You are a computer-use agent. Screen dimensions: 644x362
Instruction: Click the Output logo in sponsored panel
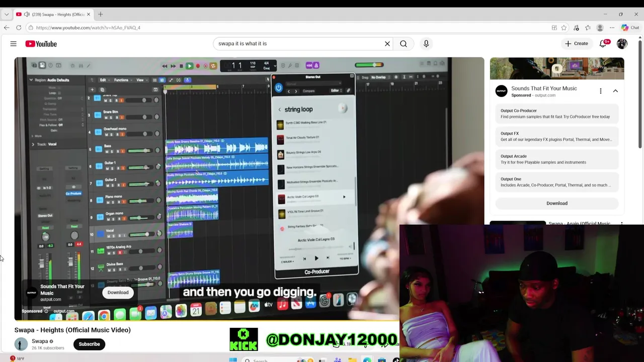pos(501,91)
